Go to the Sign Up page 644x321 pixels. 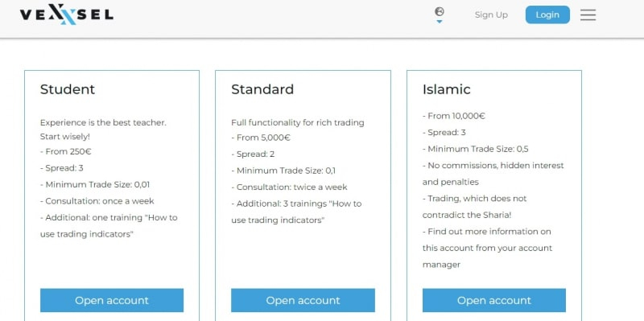click(491, 14)
